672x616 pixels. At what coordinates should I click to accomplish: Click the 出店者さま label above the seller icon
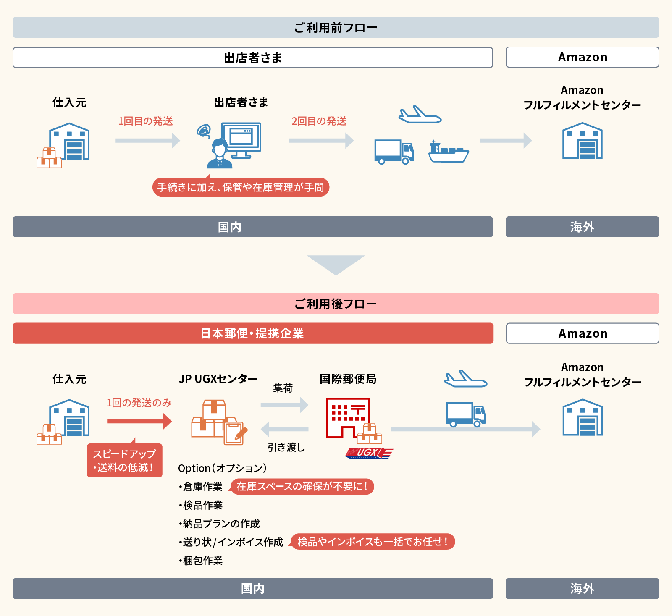[241, 102]
